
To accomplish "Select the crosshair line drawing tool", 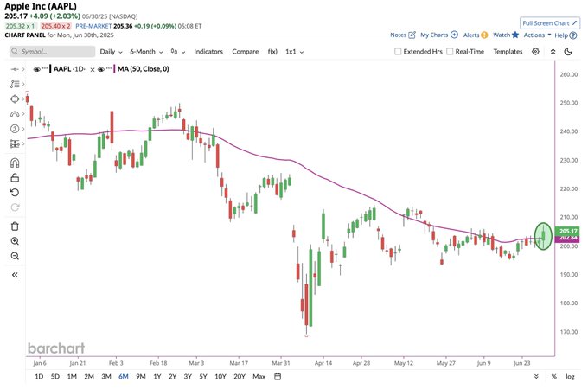I will pos(15,69).
